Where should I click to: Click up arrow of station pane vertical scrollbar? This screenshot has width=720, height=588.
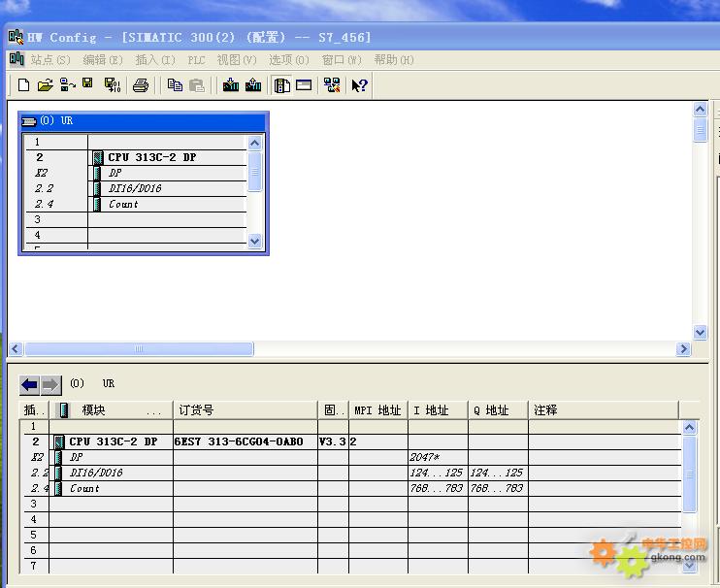(700, 110)
